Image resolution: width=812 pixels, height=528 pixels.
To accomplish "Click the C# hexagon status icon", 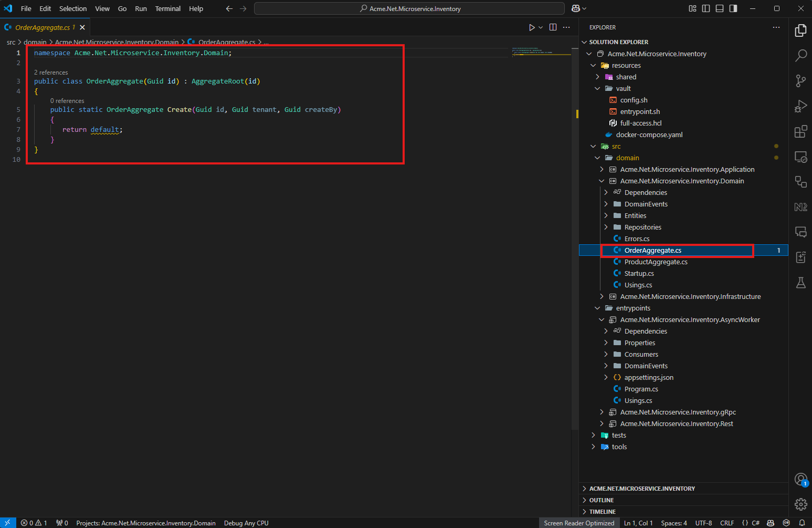I will 786,523.
